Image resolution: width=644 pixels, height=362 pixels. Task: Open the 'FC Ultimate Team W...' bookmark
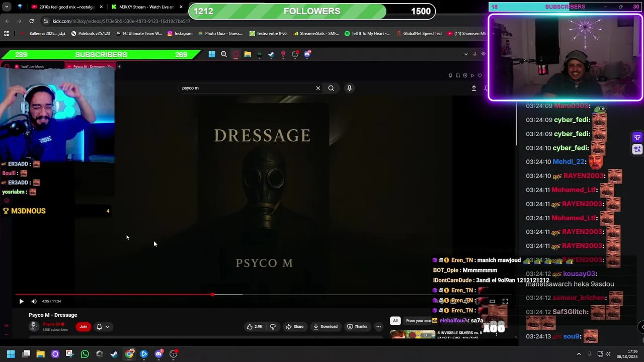[138, 34]
